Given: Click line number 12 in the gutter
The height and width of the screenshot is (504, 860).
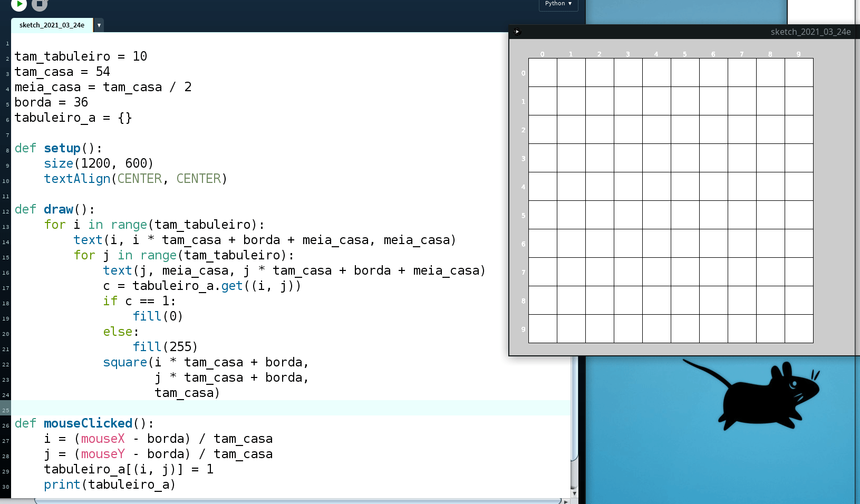Looking at the screenshot, I should pos(5,211).
